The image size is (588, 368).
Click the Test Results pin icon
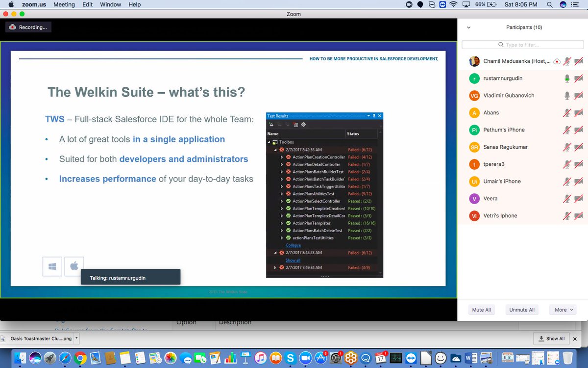[x=374, y=116]
